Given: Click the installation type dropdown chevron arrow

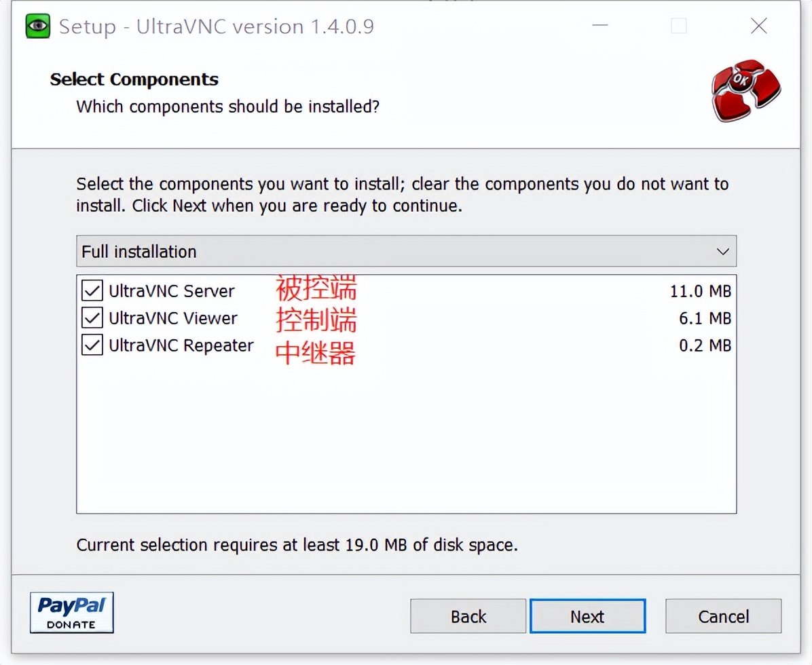Looking at the screenshot, I should point(722,252).
